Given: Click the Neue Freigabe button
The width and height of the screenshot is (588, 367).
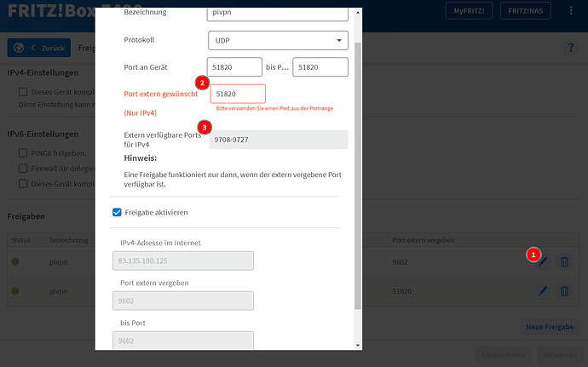Looking at the screenshot, I should [x=550, y=327].
